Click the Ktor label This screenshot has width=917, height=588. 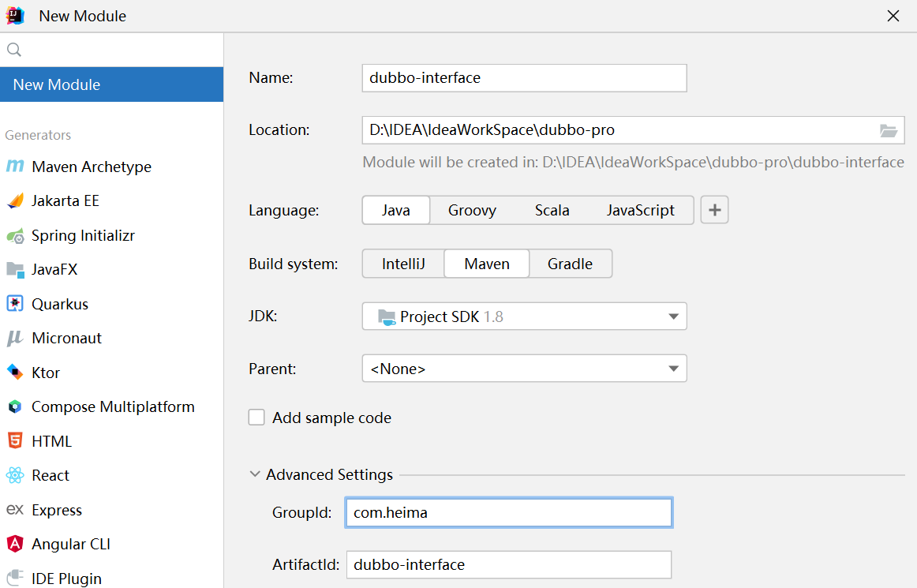[x=46, y=373]
